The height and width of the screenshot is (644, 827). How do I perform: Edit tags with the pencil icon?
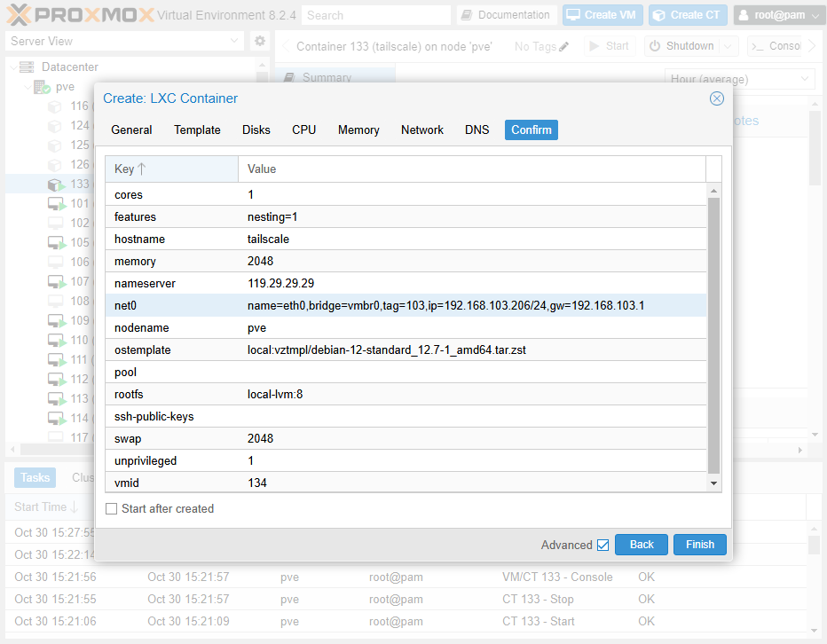coord(563,46)
